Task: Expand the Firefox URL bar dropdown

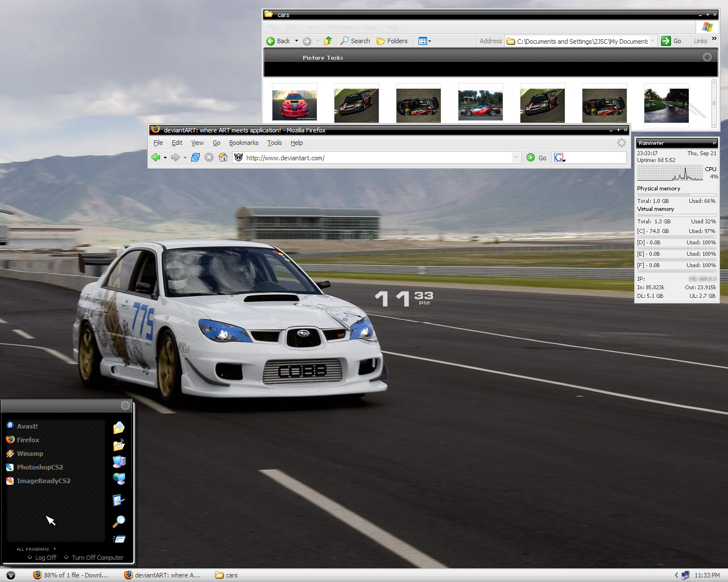Action: pos(516,157)
